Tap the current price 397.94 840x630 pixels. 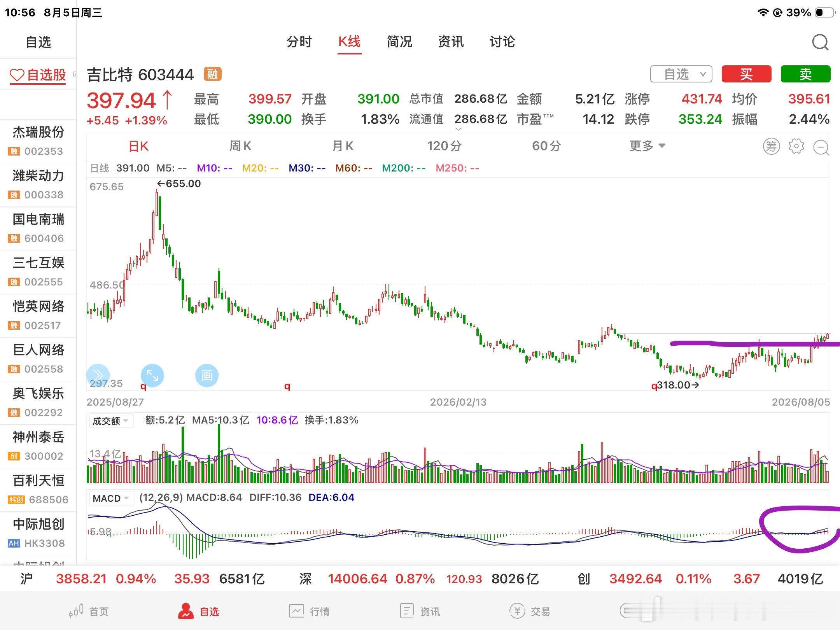coord(121,100)
